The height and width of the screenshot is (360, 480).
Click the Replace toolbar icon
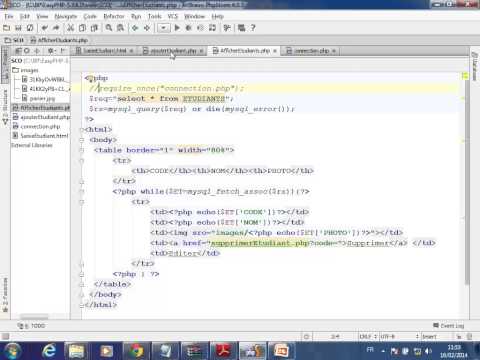[120, 28]
